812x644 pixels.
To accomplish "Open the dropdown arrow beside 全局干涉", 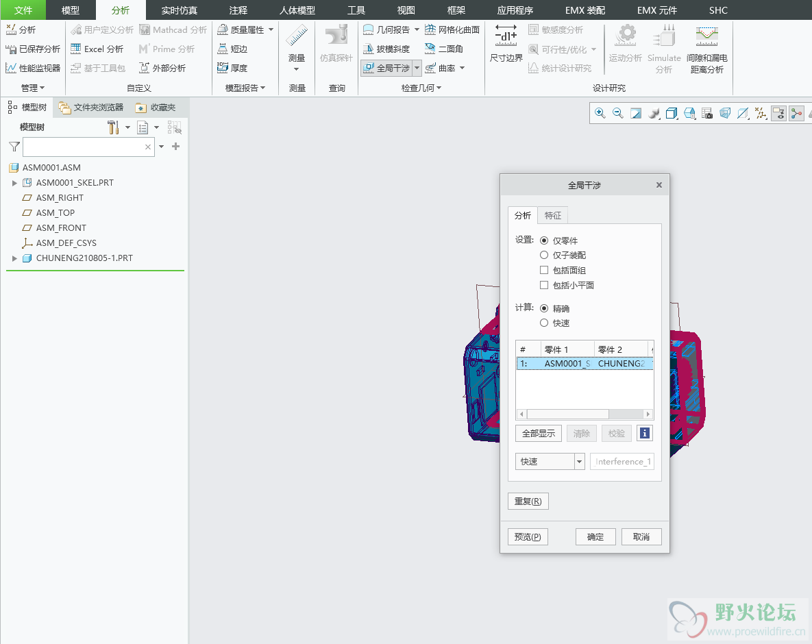I will coord(417,68).
